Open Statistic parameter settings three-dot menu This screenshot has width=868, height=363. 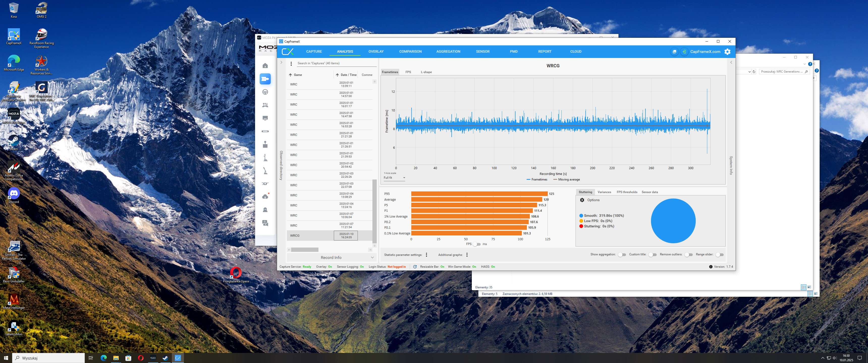click(426, 255)
